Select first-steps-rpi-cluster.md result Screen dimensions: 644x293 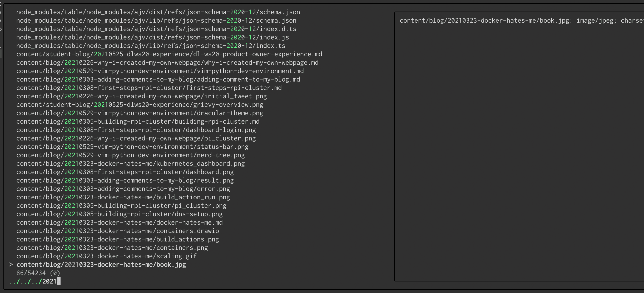click(x=149, y=88)
